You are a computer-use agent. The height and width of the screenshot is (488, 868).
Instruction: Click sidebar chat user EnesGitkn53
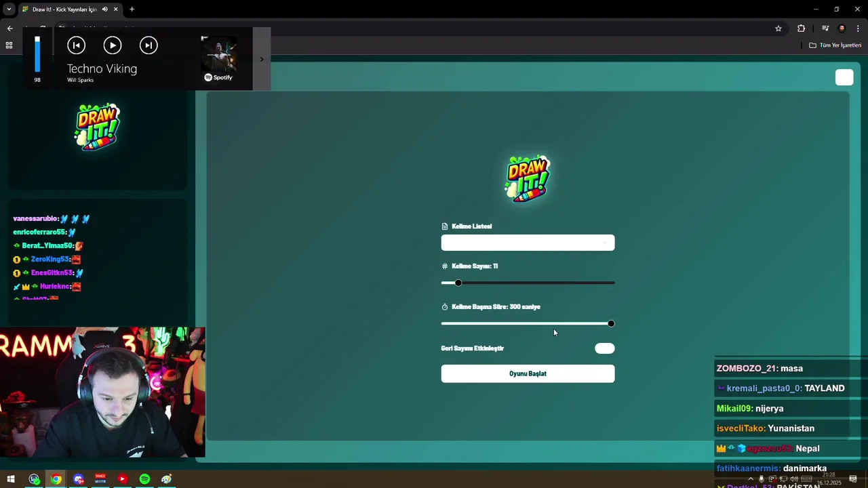tap(52, 272)
